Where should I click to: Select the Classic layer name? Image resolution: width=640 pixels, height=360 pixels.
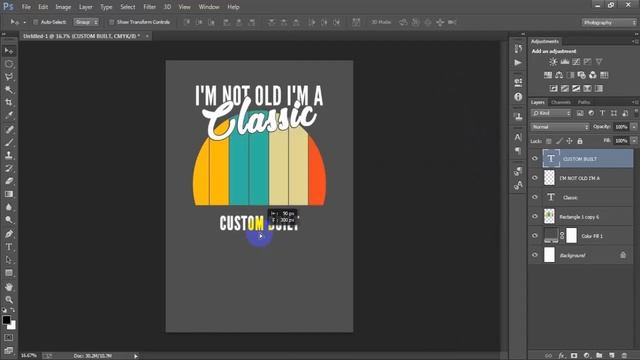point(570,198)
